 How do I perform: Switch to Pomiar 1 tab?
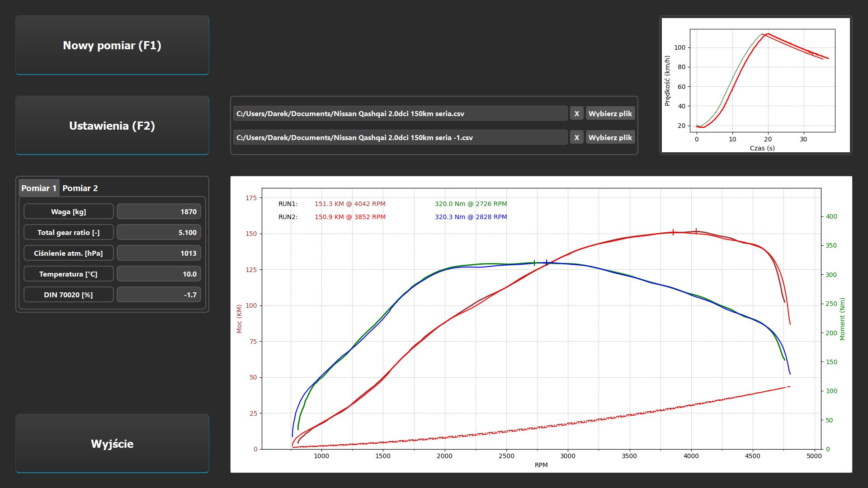coord(39,188)
